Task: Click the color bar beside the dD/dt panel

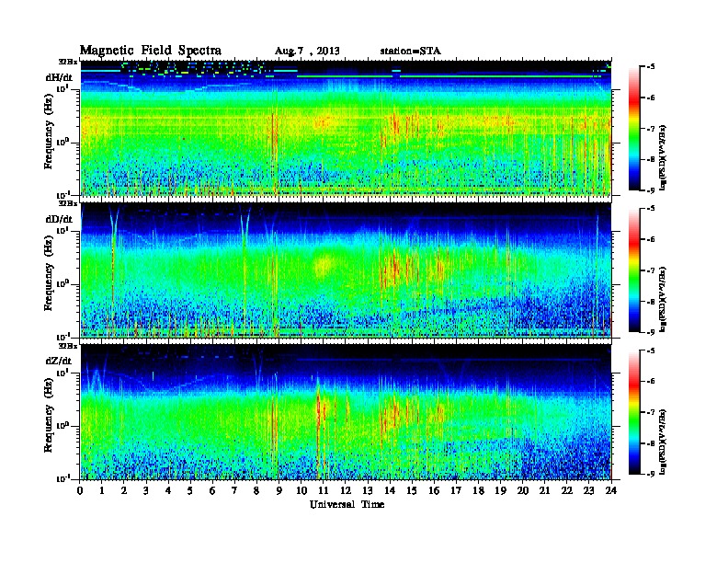Action: coord(634,270)
